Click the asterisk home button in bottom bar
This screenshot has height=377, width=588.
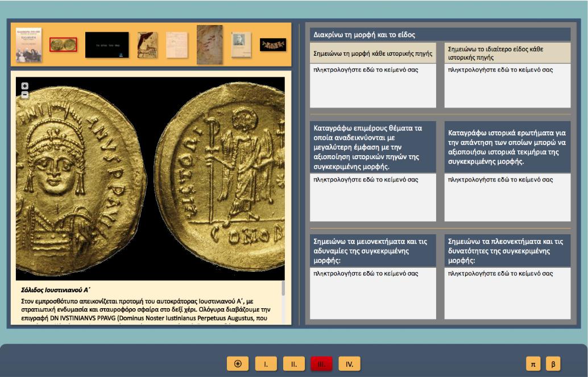click(x=238, y=364)
